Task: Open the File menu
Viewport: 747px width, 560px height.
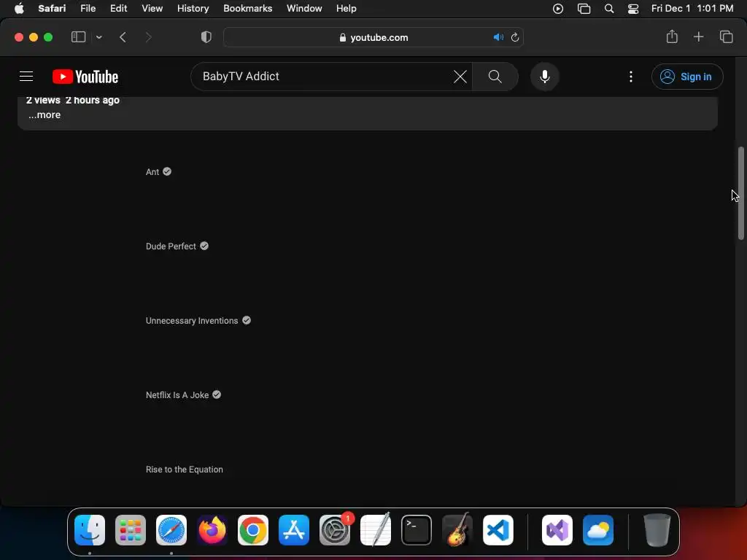Action: 88,9
